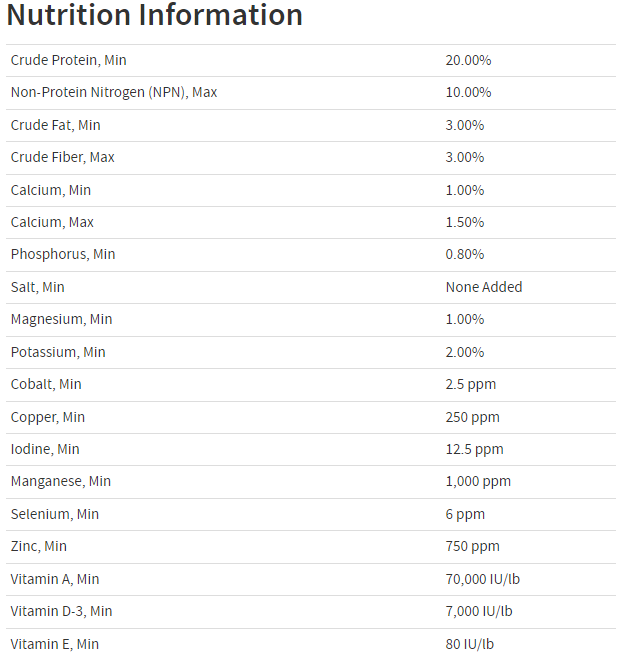Click the Crude Fat, Min label

(56, 125)
